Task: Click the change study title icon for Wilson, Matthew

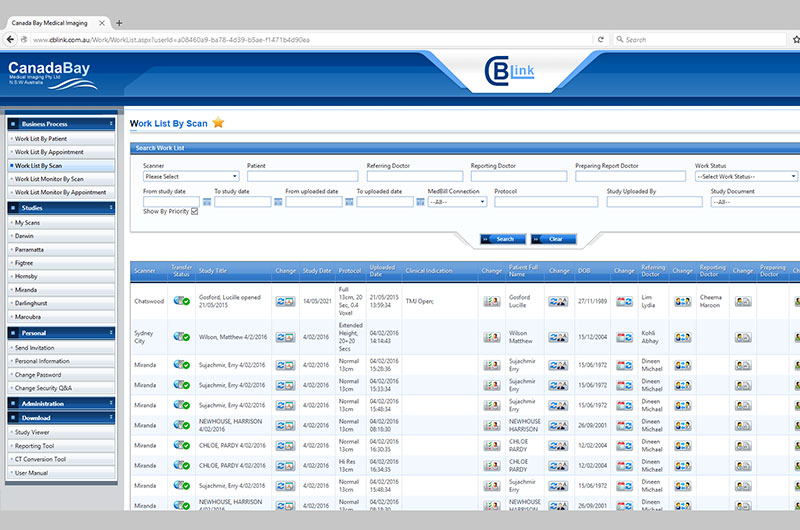Action: pos(286,337)
